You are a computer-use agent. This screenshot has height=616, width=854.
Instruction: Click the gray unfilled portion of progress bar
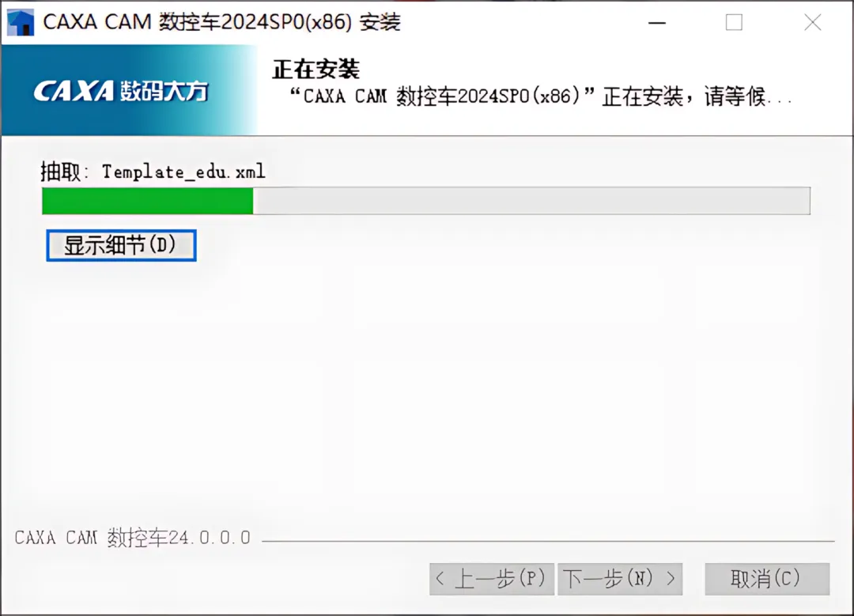(x=531, y=201)
